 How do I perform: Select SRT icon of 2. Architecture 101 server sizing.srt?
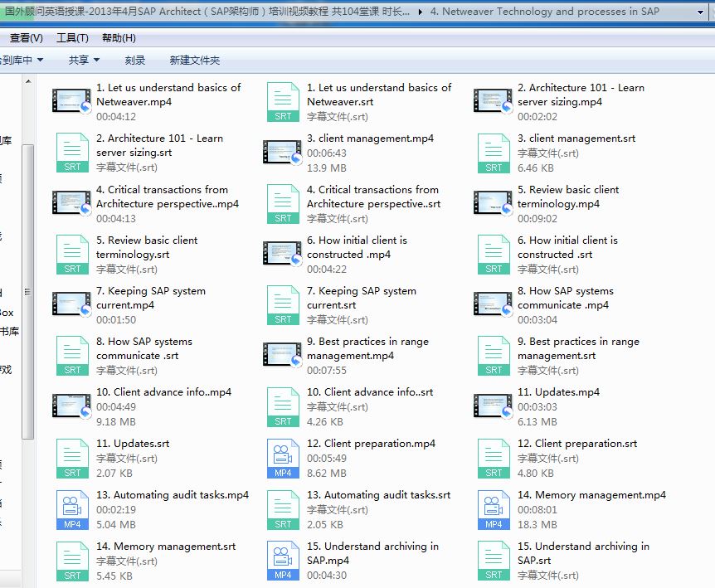click(72, 153)
